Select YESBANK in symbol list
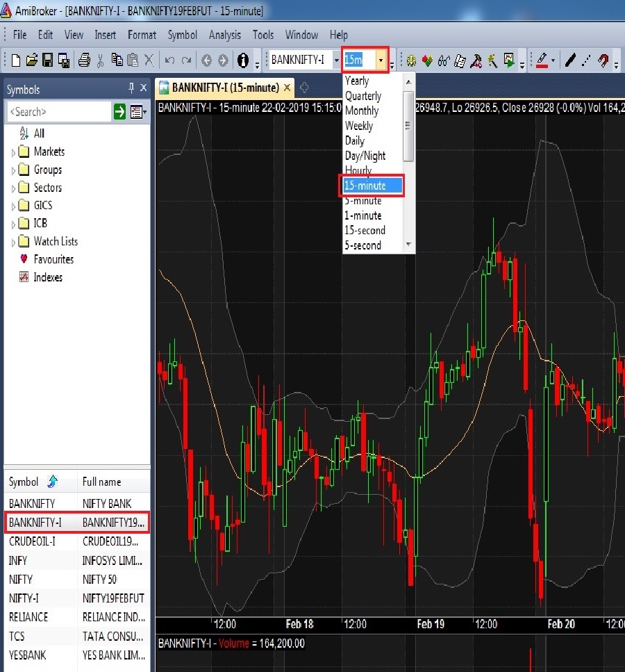Image resolution: width=625 pixels, height=672 pixels. [77, 655]
